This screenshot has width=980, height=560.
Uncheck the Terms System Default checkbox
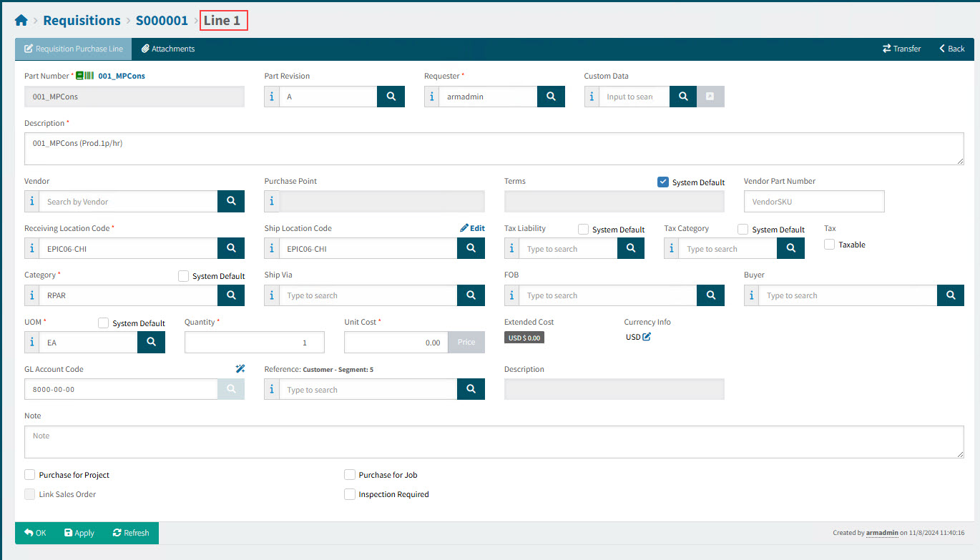click(x=663, y=182)
